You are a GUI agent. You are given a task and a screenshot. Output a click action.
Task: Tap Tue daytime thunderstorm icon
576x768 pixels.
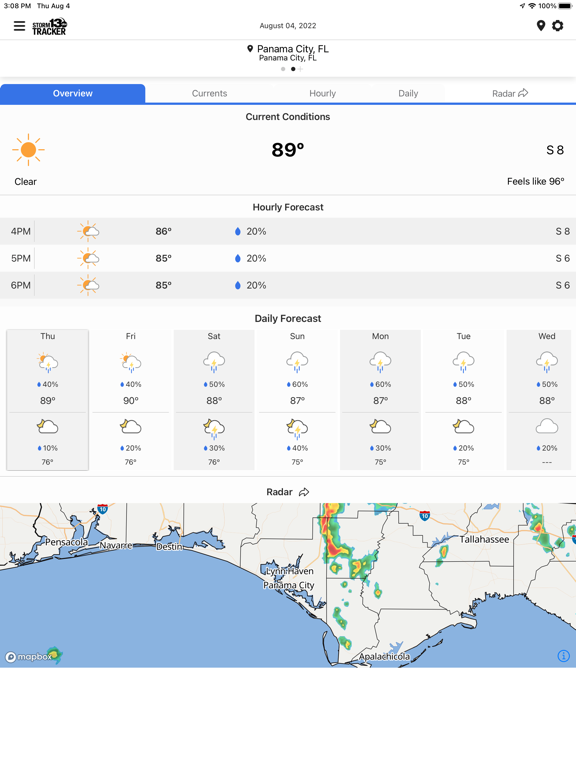[x=464, y=362]
